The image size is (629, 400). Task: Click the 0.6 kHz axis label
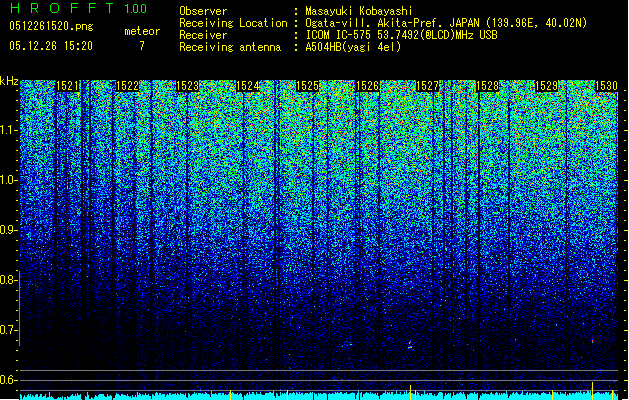[x=9, y=380]
